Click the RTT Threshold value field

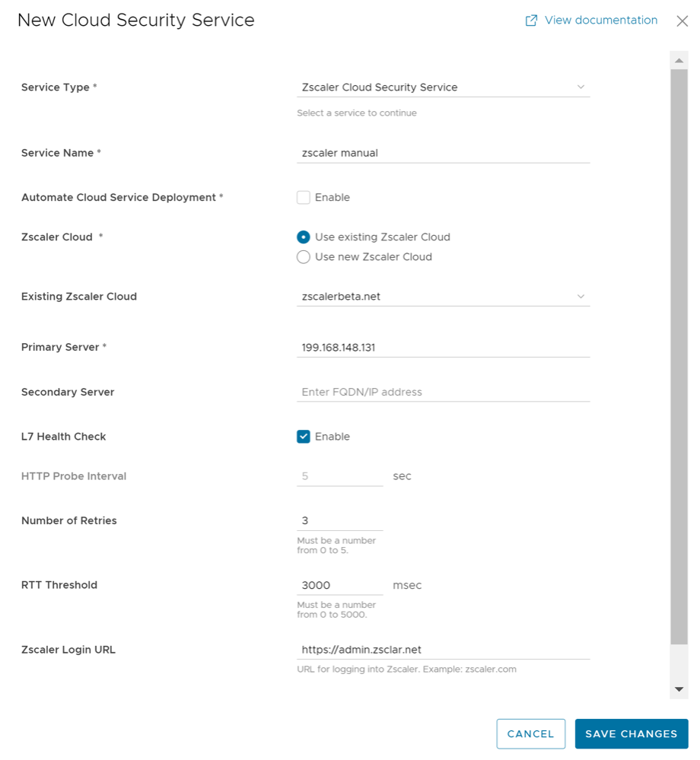(x=339, y=586)
